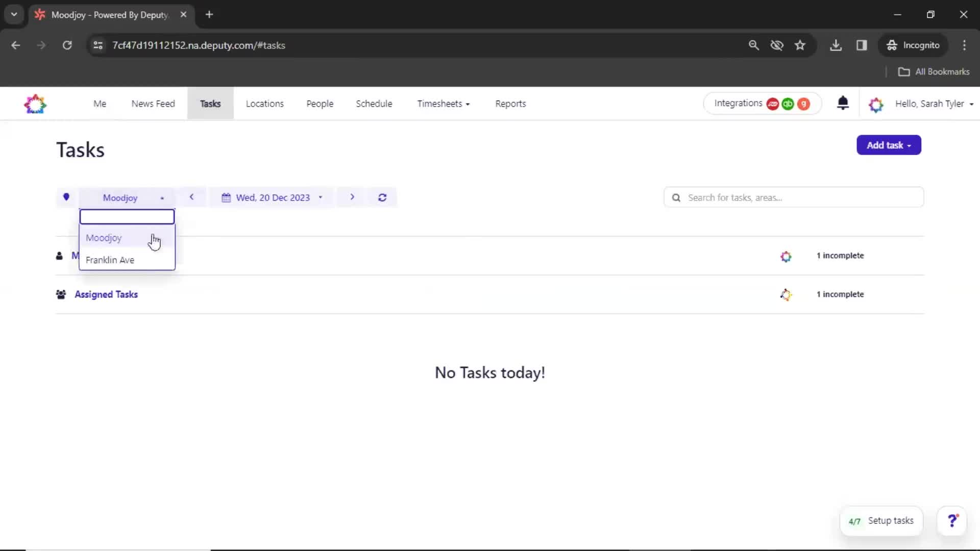The image size is (980, 551).
Task: Click the red integration icon
Action: click(x=773, y=104)
